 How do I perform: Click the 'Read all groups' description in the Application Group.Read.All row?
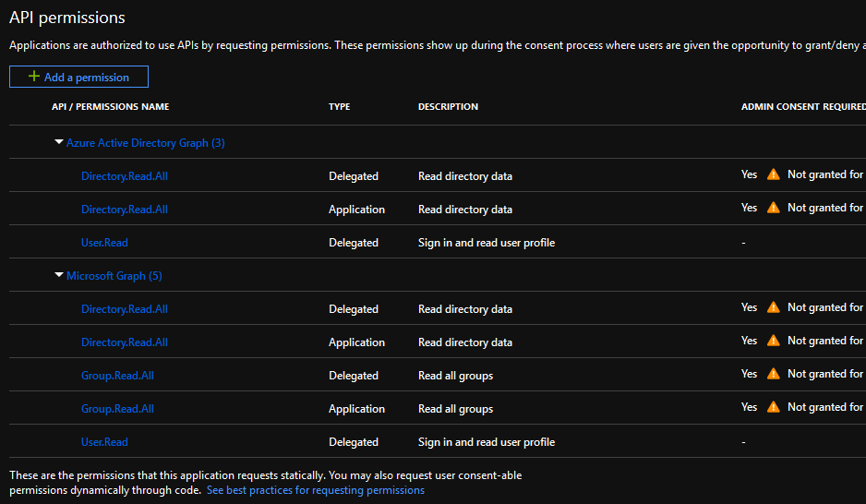tap(456, 409)
